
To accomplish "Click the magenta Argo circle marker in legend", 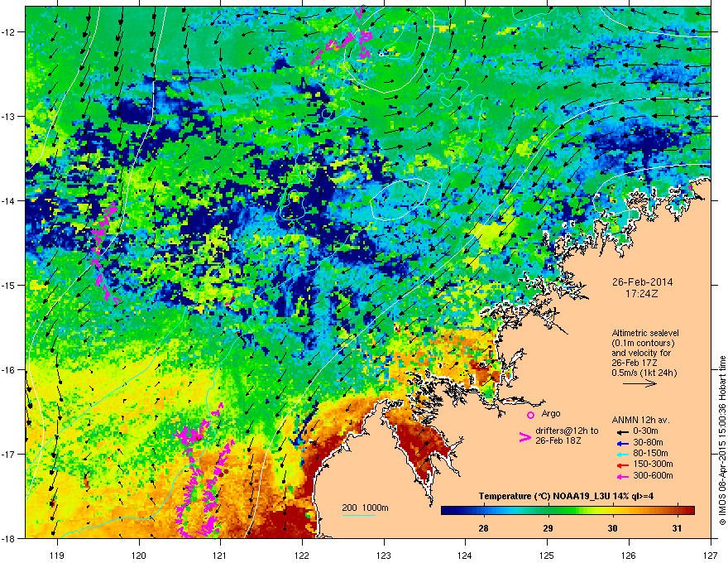I will 530,415.
